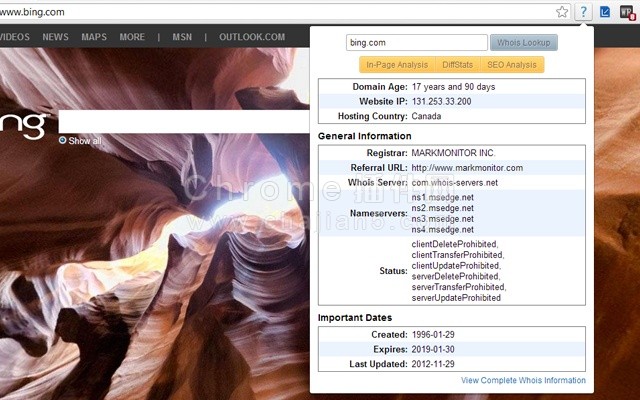Viewport: 640px width, 400px height.
Task: Click the Created date 1996-01-29
Action: click(433, 335)
